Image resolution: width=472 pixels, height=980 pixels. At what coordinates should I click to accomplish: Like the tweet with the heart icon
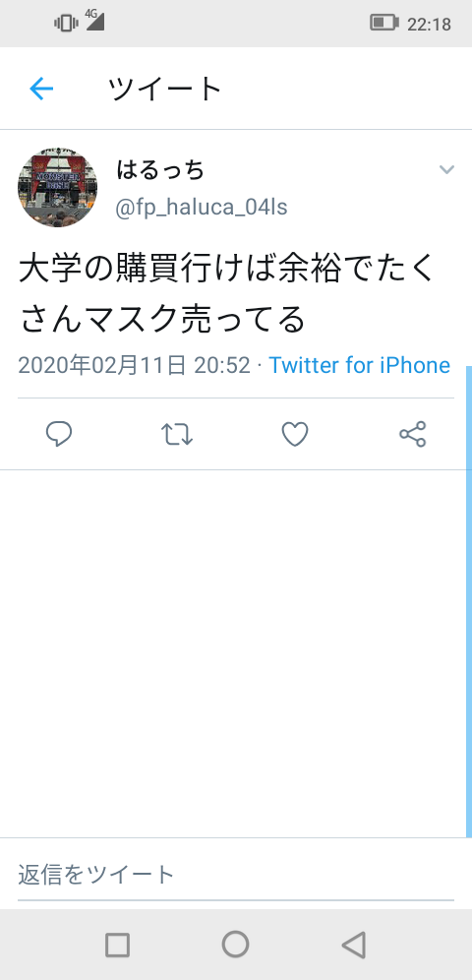click(x=295, y=434)
